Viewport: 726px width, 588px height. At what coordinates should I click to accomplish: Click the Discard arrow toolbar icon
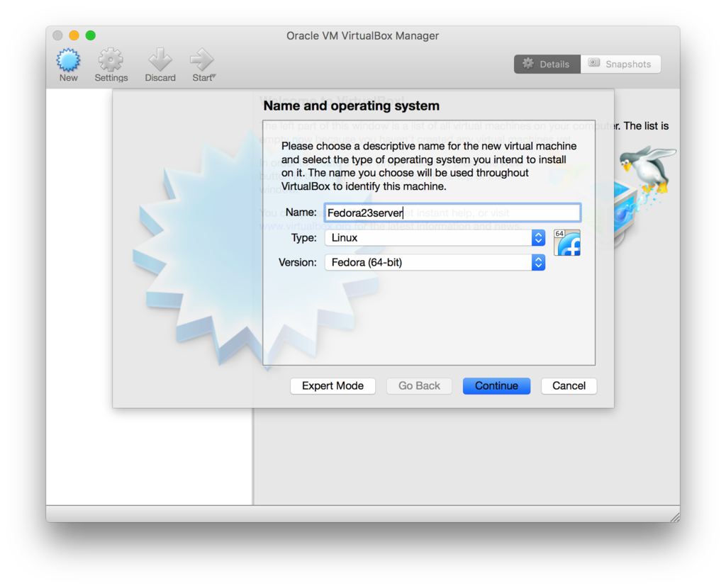click(160, 60)
